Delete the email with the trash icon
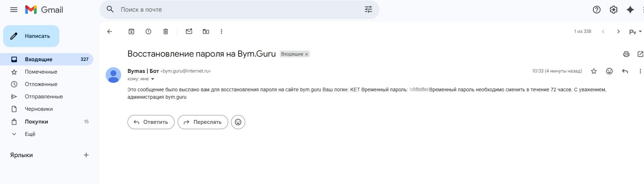Image resolution: width=644 pixels, height=184 pixels. tap(166, 31)
